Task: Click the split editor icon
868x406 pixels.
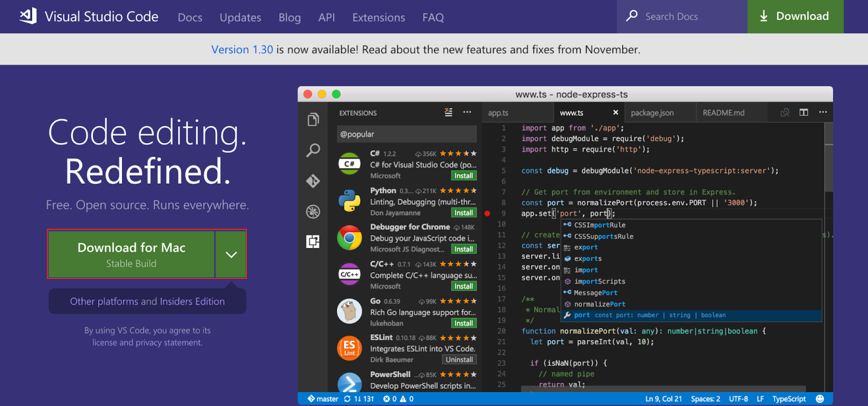Action: tap(804, 112)
